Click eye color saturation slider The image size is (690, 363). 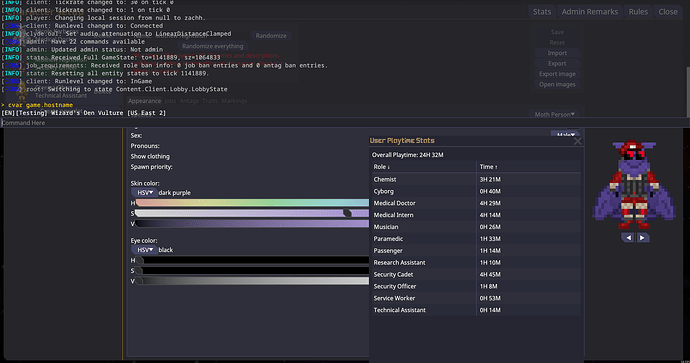(x=252, y=271)
